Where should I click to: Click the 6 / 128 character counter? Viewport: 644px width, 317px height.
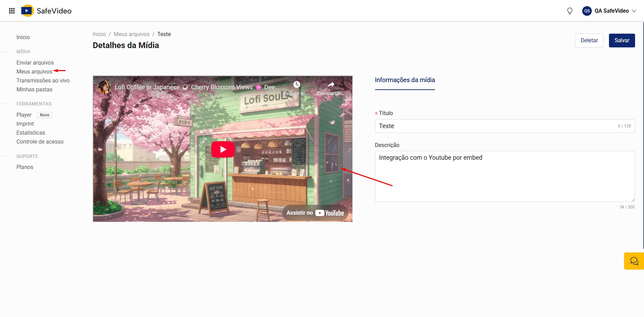click(624, 126)
